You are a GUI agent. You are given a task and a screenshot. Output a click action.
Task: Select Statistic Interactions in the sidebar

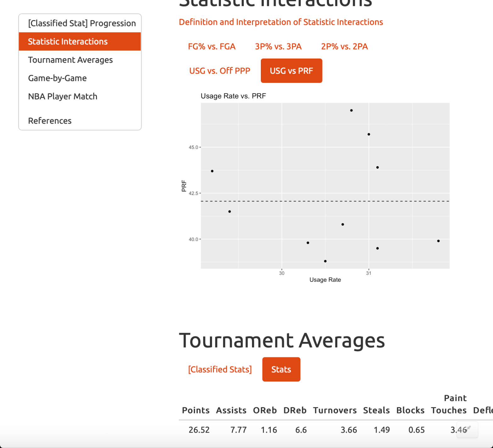(x=68, y=42)
